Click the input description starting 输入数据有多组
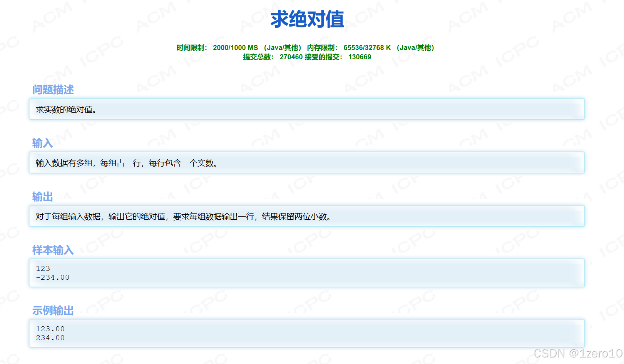The height and width of the screenshot is (364, 624). [x=127, y=163]
